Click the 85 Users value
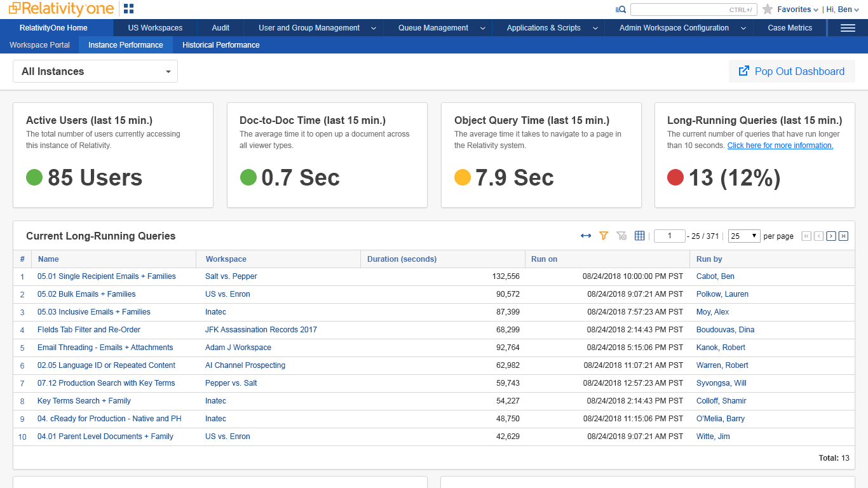This screenshot has height=488, width=868. pos(95,177)
